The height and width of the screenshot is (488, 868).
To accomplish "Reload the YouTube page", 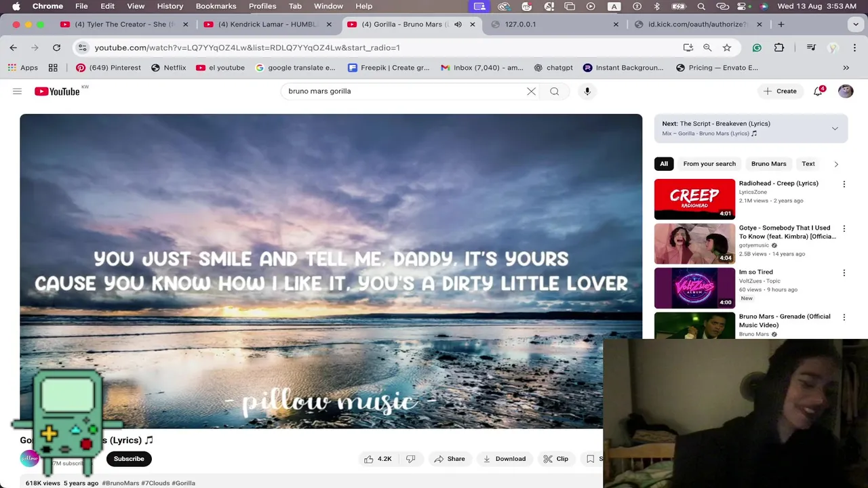I will 56,47.
